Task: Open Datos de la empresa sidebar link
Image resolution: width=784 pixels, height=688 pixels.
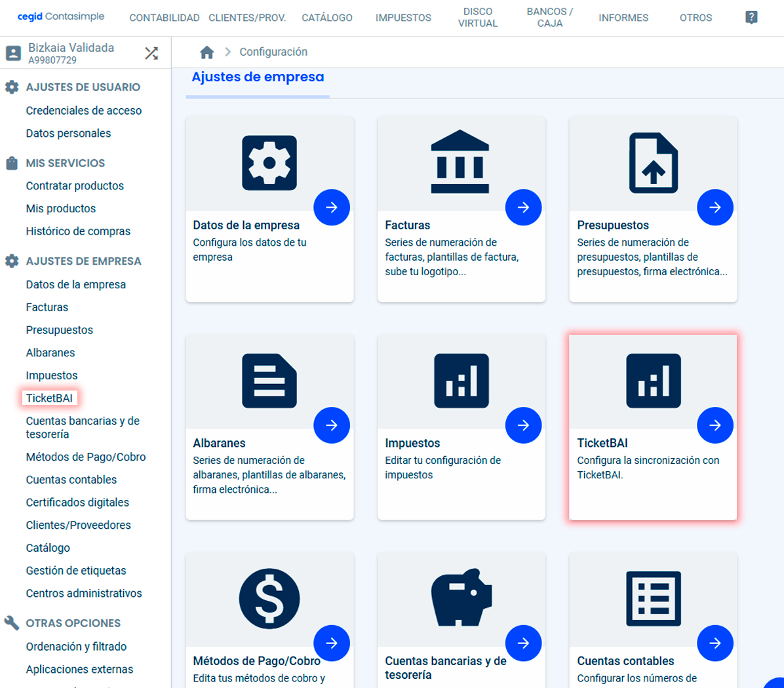Action: [x=76, y=284]
